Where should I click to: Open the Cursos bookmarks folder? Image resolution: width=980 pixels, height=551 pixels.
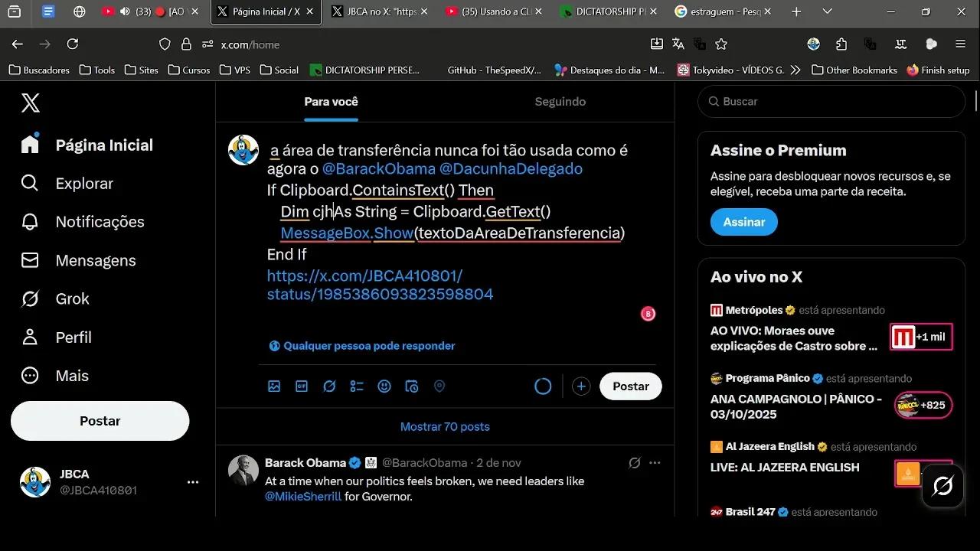coord(188,70)
